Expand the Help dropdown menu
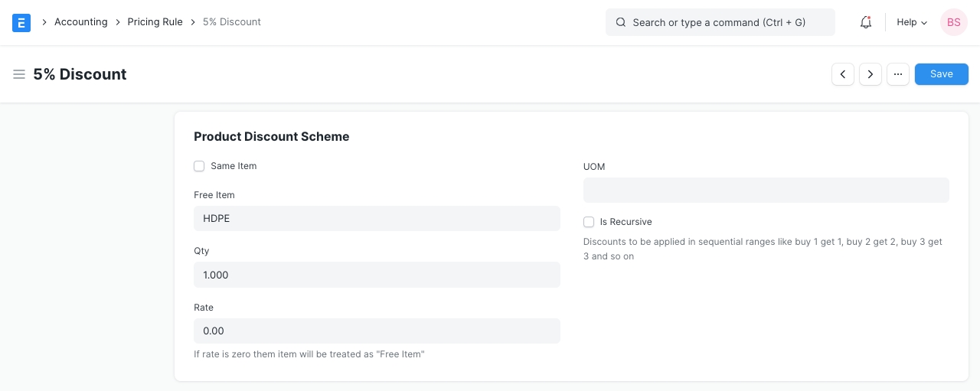 click(x=912, y=22)
